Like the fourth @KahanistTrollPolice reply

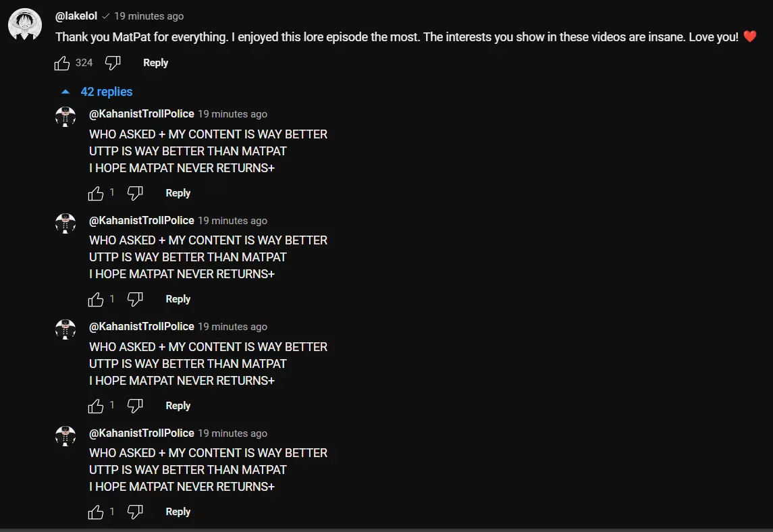(x=96, y=512)
